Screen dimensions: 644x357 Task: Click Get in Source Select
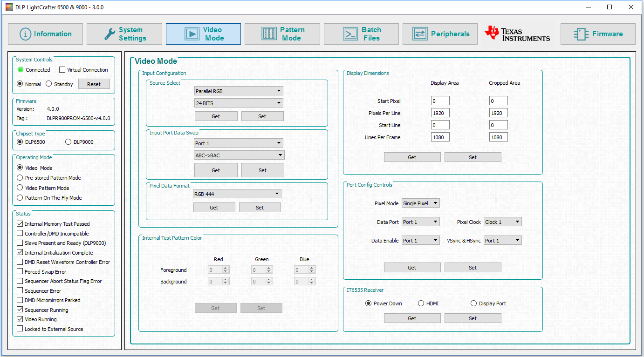click(216, 116)
